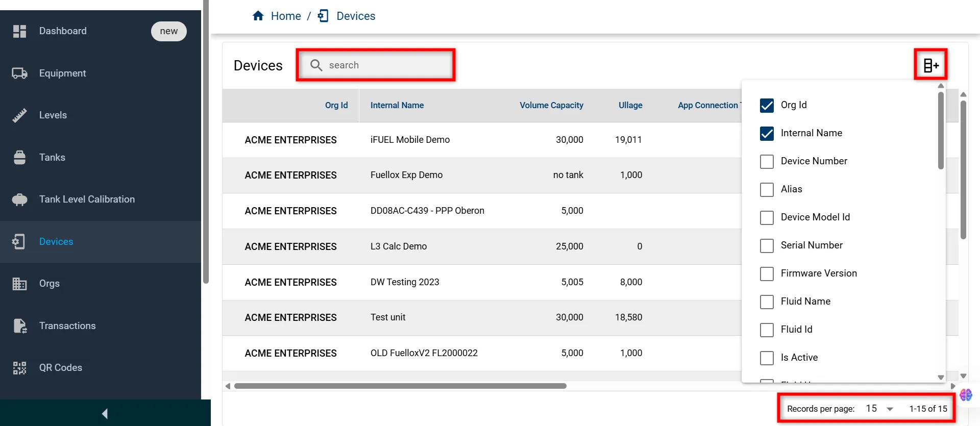Click DD08AC-C439 - PPP Oberon cell

point(427,211)
